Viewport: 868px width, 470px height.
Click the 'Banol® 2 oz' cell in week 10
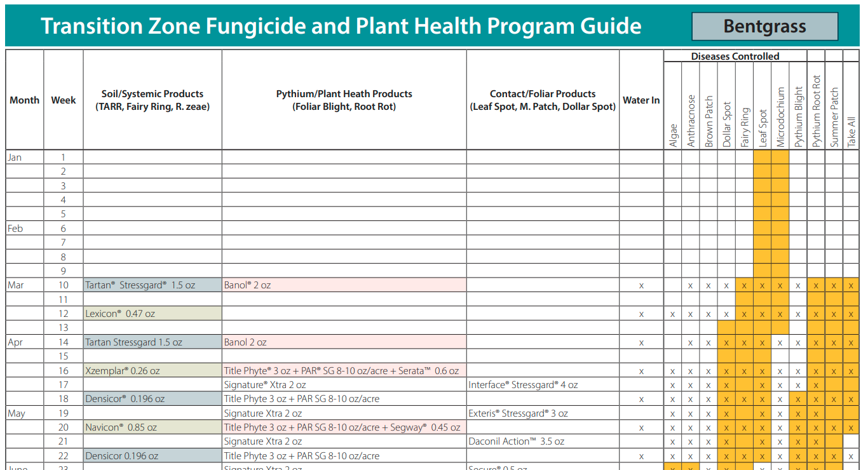pos(344,285)
